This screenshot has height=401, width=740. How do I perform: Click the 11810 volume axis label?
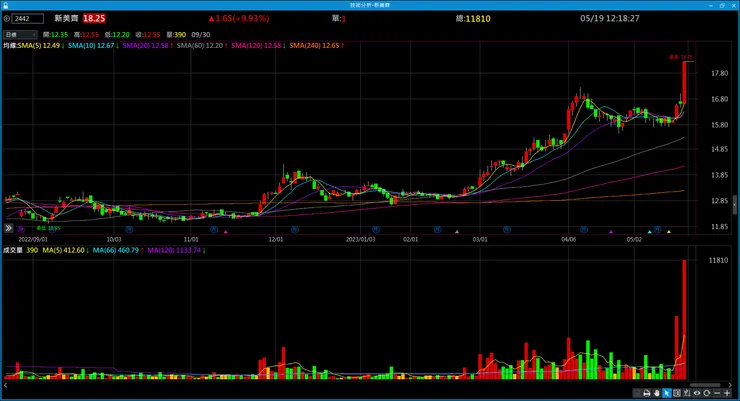(x=718, y=260)
